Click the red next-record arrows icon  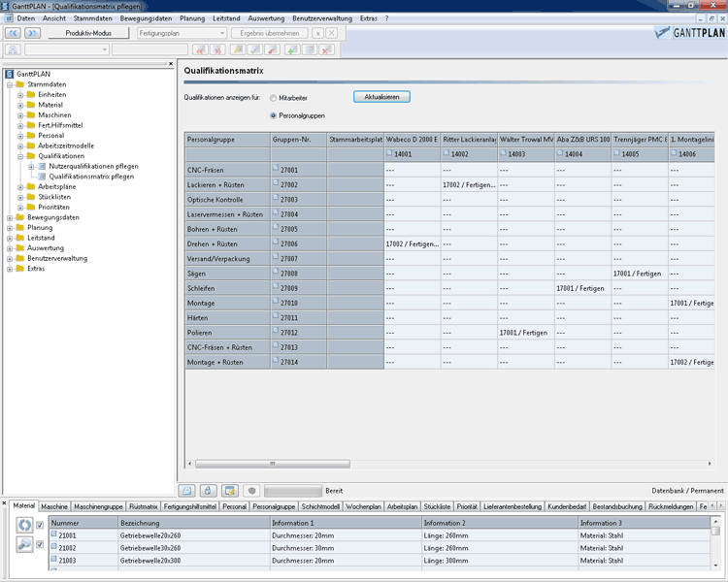[x=217, y=49]
